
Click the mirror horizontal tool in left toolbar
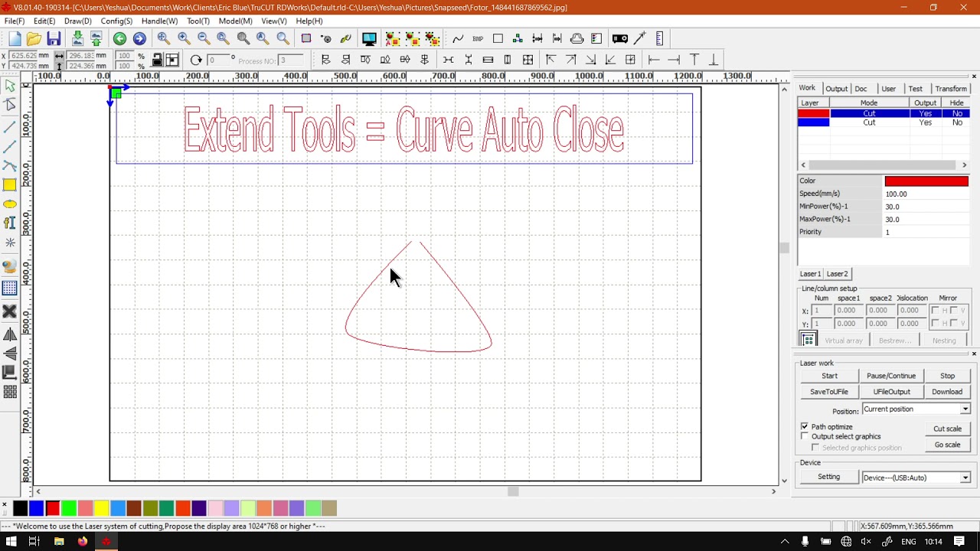pos(10,334)
